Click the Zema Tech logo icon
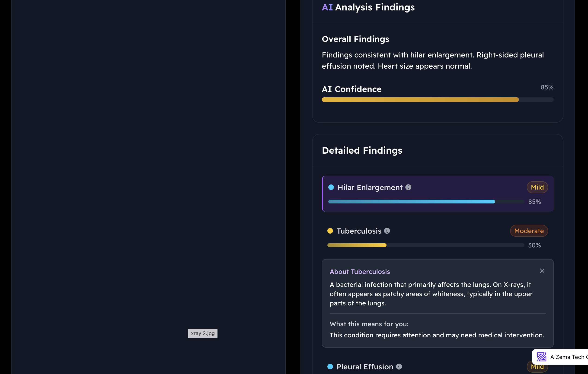Image resolution: width=588 pixels, height=374 pixels. [x=541, y=357]
